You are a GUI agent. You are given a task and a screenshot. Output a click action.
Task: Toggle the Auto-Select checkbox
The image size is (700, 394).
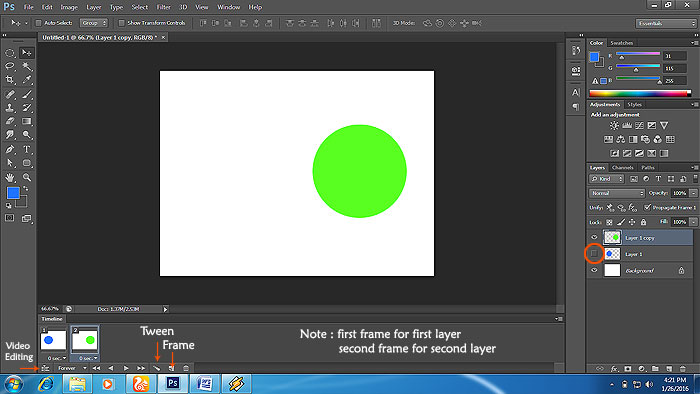pyautogui.click(x=38, y=23)
